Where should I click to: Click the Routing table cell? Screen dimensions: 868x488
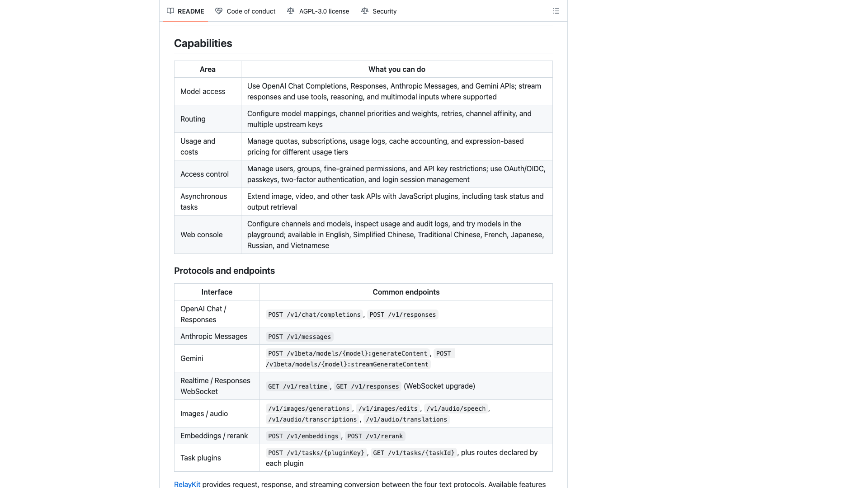[x=208, y=119]
